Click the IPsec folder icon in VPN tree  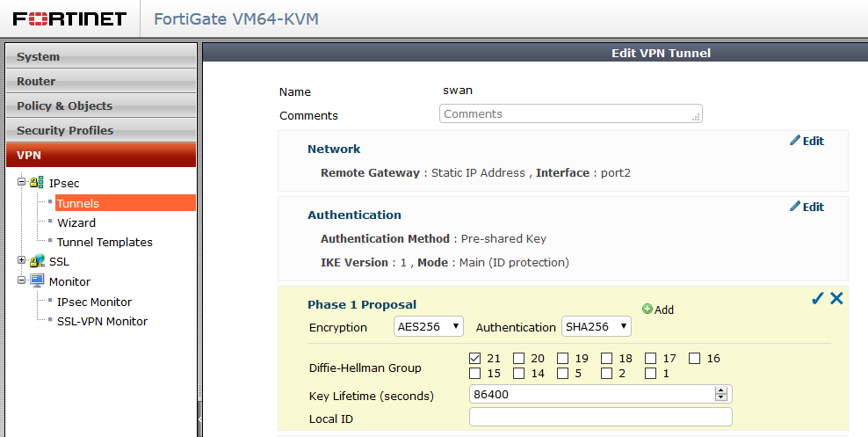coord(37,183)
